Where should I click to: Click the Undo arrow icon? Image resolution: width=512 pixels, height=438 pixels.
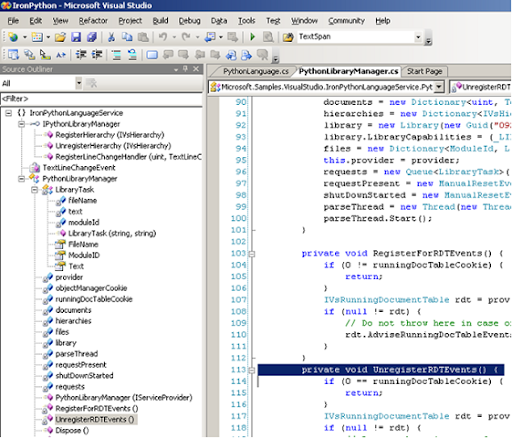[x=163, y=37]
